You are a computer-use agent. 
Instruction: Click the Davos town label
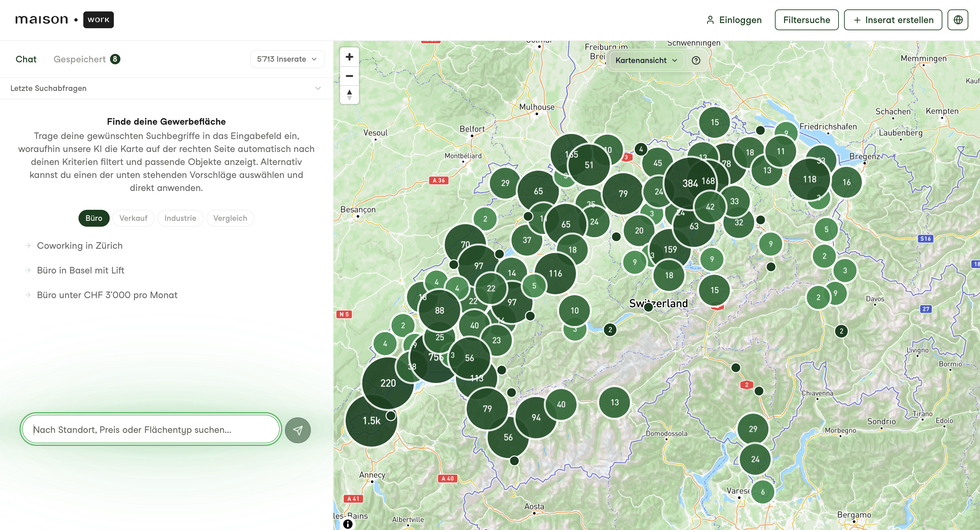[875, 299]
